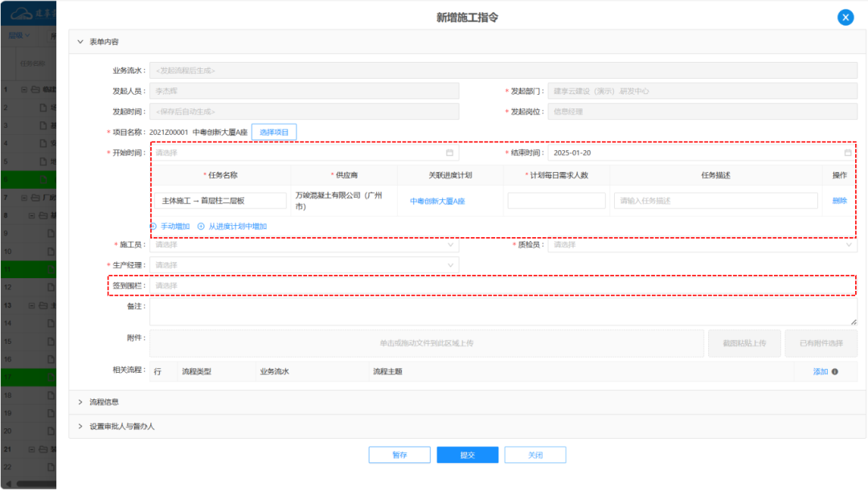Click the info icon next to 添加
Image resolution: width=868 pixels, height=491 pixels.
click(835, 372)
